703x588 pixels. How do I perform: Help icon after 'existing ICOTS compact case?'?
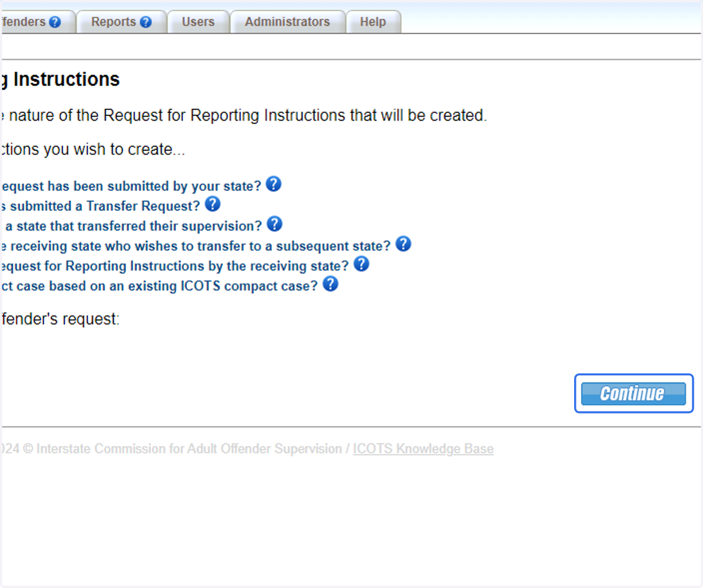click(330, 285)
